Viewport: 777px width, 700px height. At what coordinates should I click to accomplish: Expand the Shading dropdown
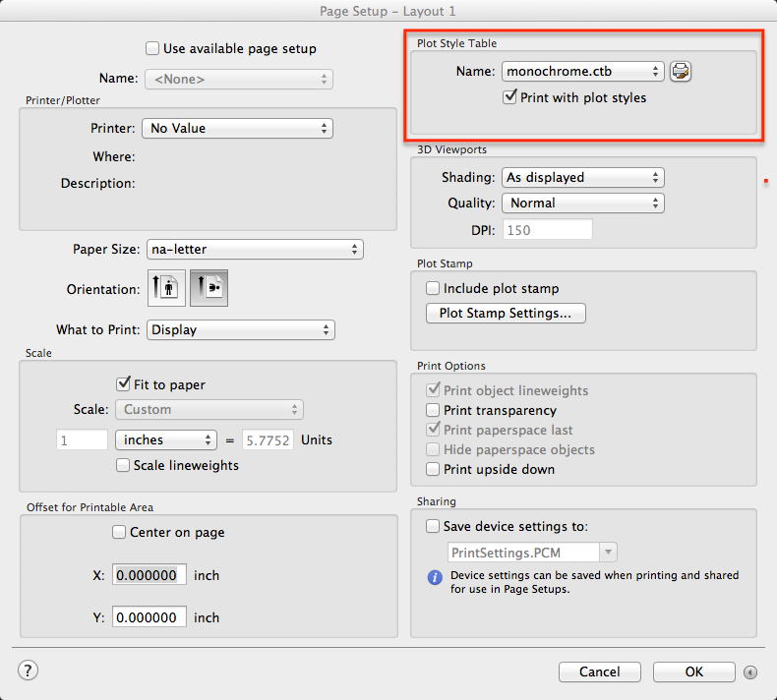click(582, 178)
